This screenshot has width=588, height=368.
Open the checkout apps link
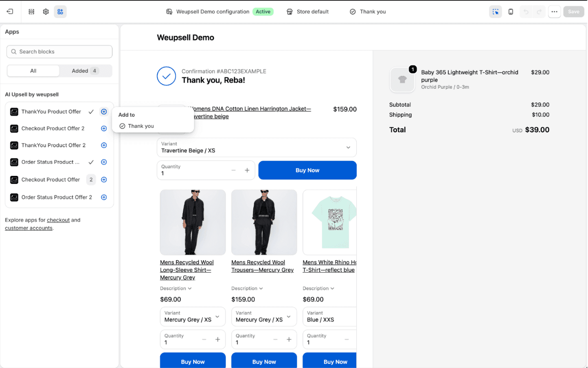(58, 220)
